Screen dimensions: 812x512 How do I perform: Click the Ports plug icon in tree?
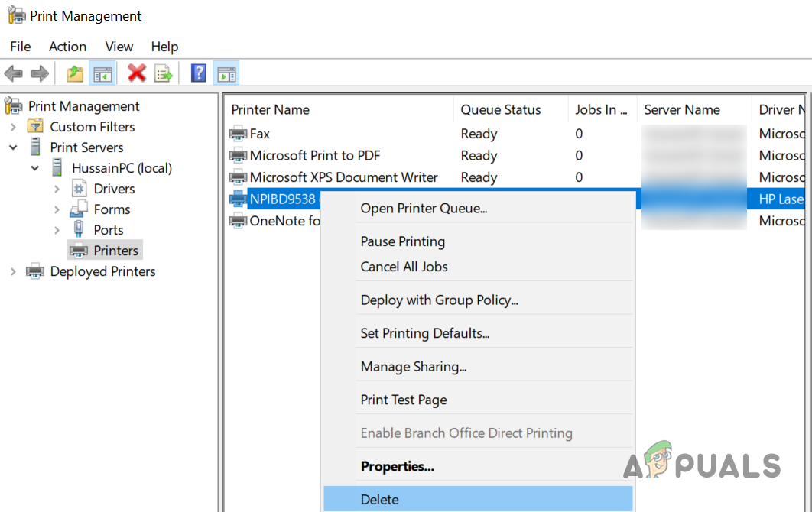pyautogui.click(x=79, y=228)
